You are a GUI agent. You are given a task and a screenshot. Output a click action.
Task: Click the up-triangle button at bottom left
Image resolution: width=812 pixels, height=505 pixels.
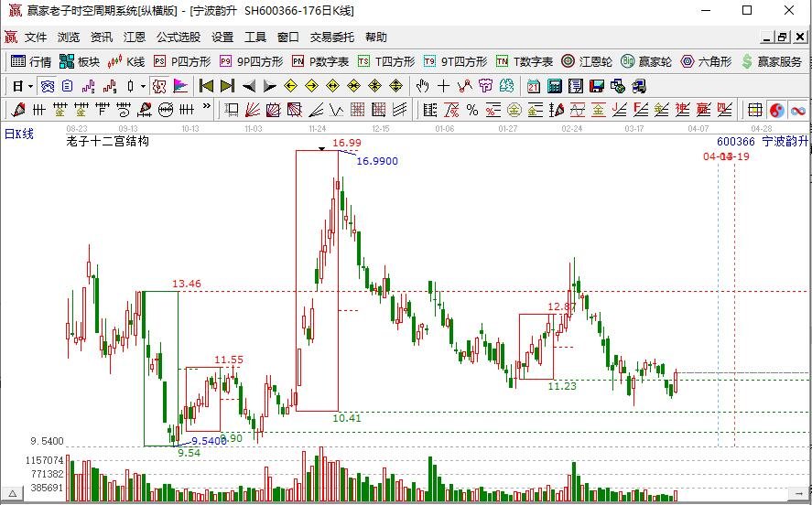[x=11, y=494]
